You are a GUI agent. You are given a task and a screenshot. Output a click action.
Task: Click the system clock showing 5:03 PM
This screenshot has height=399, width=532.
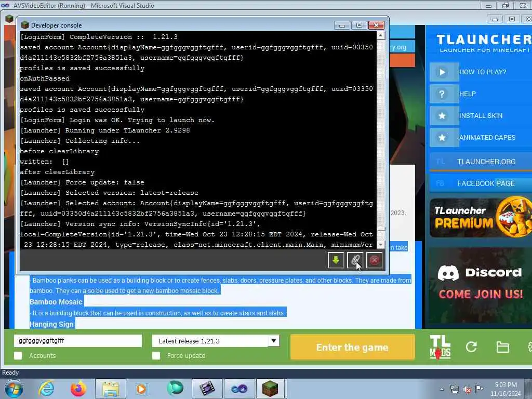(x=506, y=389)
